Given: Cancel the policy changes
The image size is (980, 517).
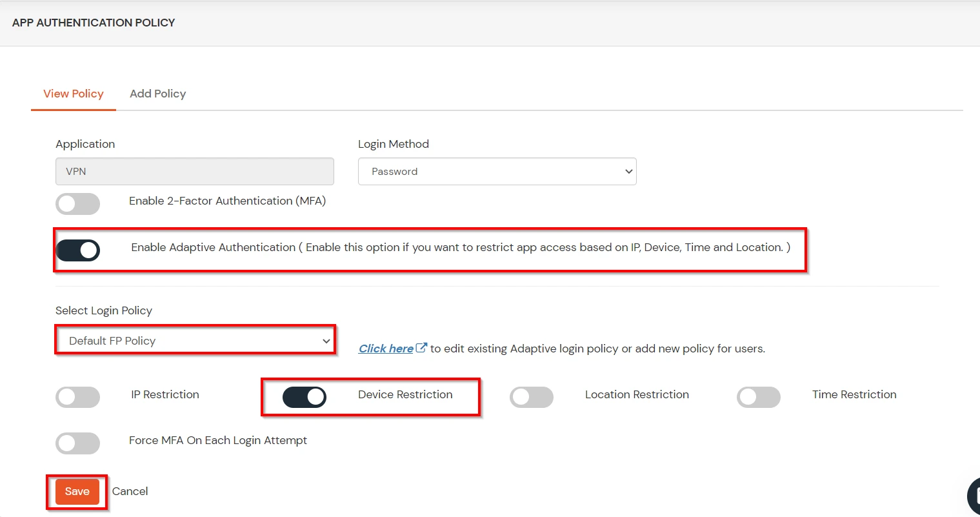Looking at the screenshot, I should (130, 491).
